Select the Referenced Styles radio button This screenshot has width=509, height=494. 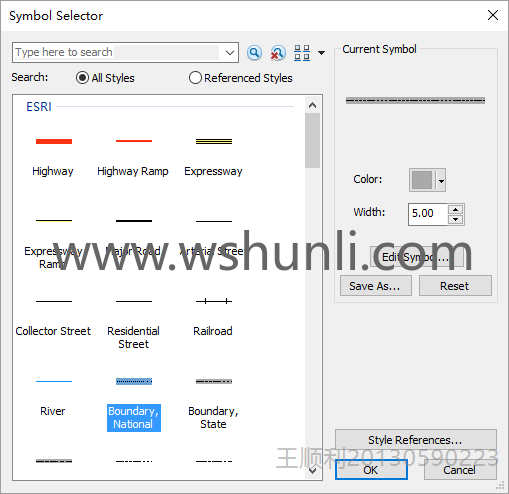pyautogui.click(x=195, y=78)
